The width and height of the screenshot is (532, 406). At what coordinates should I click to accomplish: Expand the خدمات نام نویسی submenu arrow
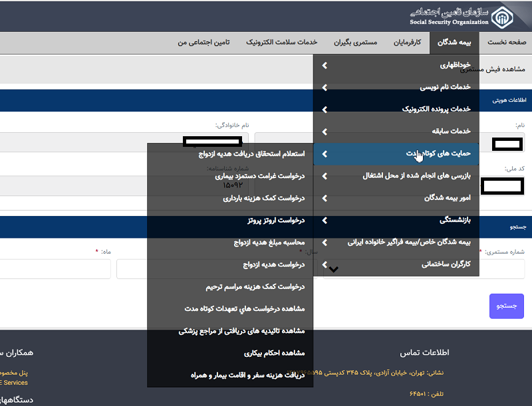[x=325, y=88]
